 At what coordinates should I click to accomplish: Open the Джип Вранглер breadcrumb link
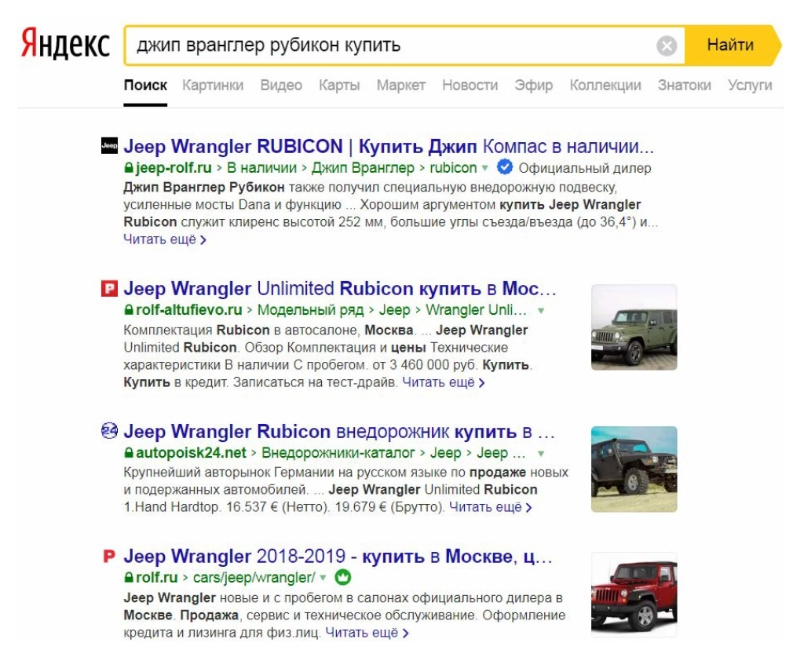363,168
